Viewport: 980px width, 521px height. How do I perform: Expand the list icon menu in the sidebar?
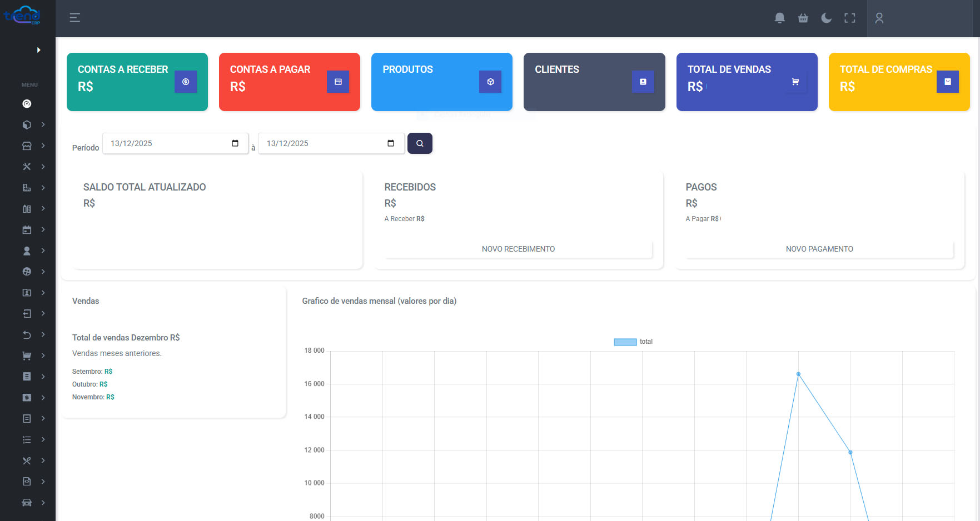26,439
